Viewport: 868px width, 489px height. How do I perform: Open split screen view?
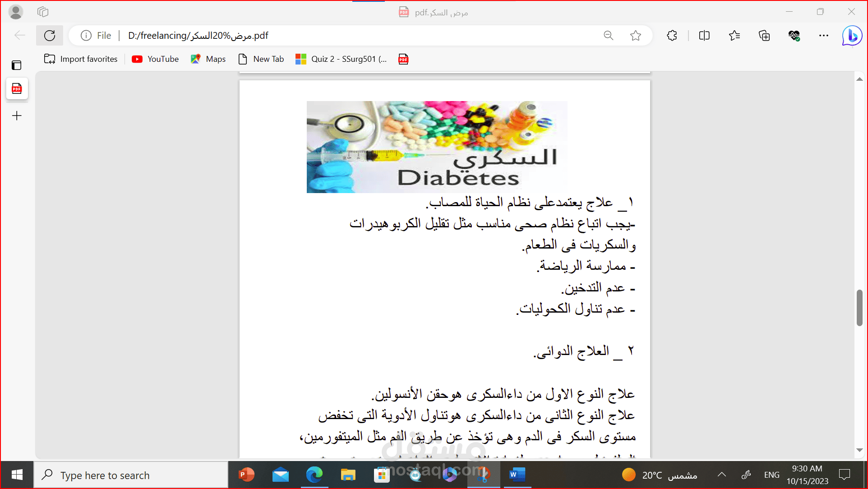(704, 36)
